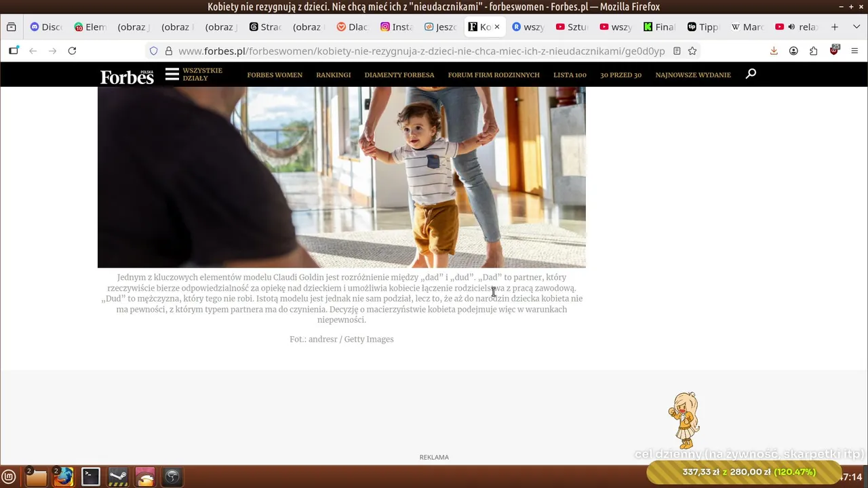Open the article photo of toddler walking
Screen dimensions: 868x488
(x=342, y=177)
